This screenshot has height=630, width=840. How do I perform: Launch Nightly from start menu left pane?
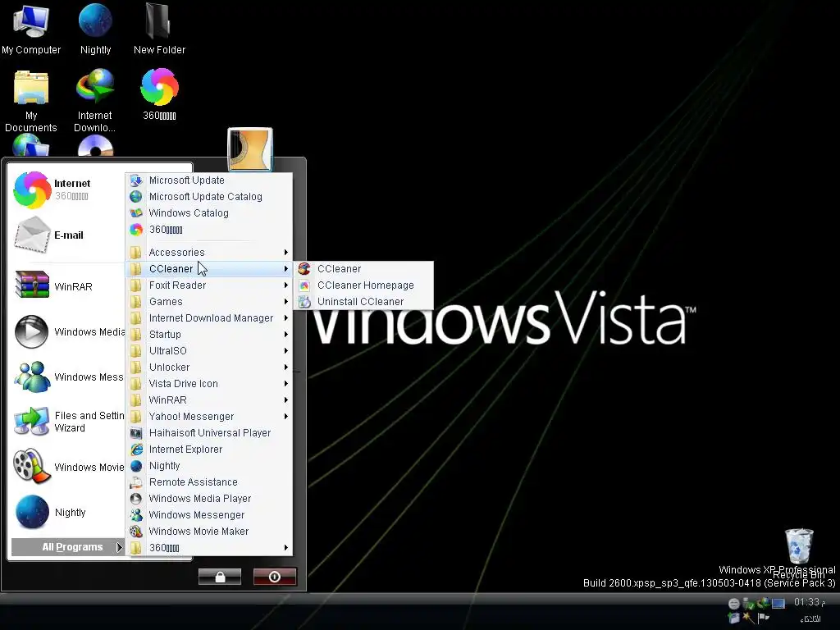click(x=67, y=512)
